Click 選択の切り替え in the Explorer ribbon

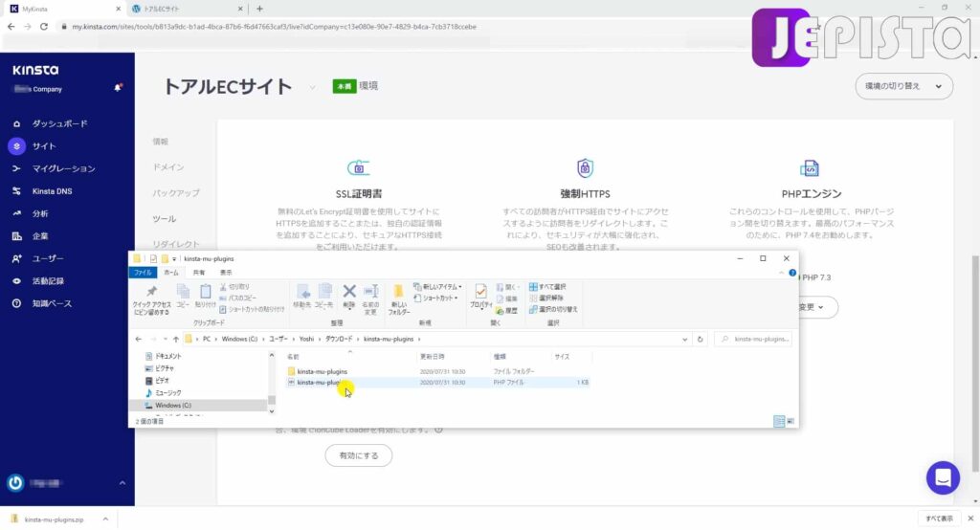tap(553, 309)
